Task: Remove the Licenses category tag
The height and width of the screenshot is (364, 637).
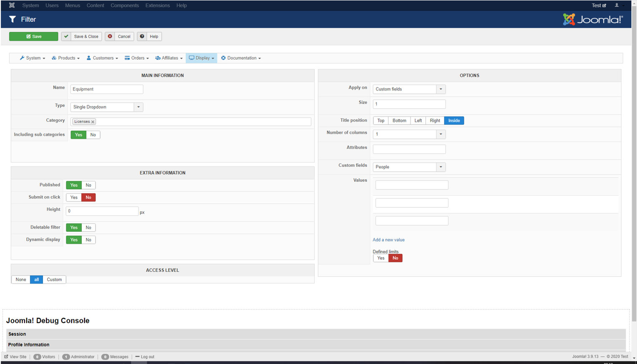Action: 93,122
